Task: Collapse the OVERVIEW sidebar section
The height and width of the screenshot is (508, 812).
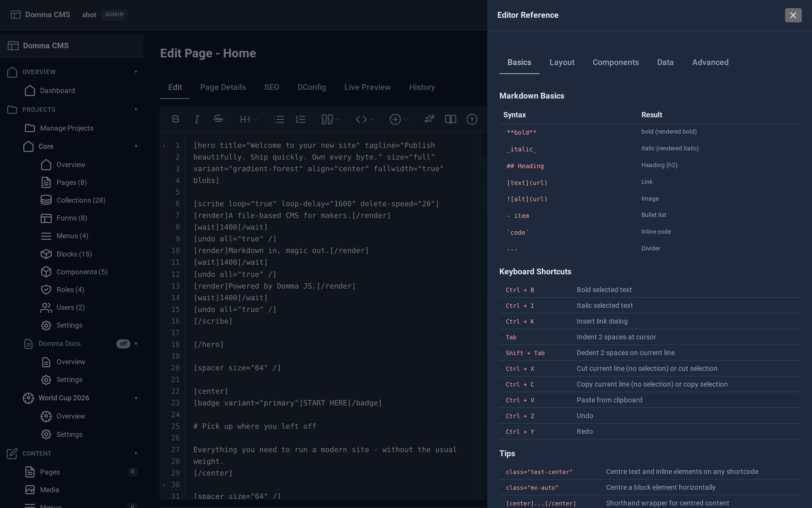Action: point(136,72)
